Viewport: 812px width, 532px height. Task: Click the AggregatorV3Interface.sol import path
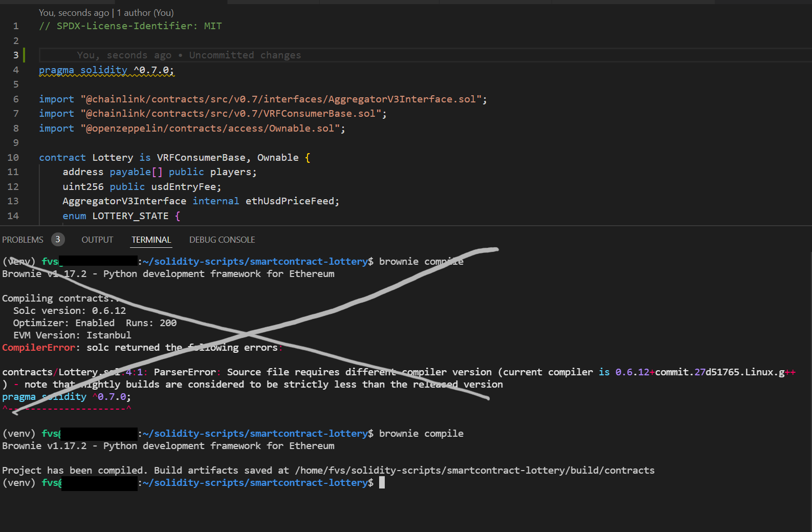click(x=280, y=99)
